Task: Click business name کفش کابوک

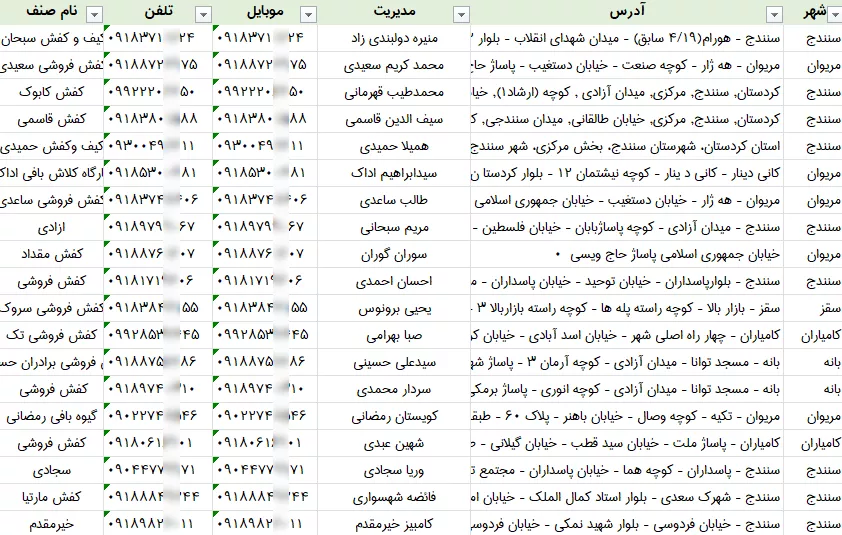Action: click(x=52, y=92)
